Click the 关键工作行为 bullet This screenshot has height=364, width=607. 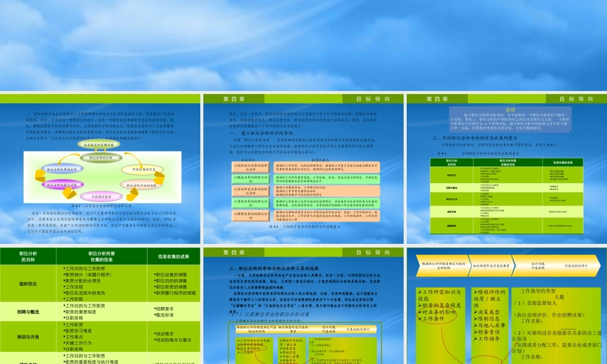click(x=78, y=343)
